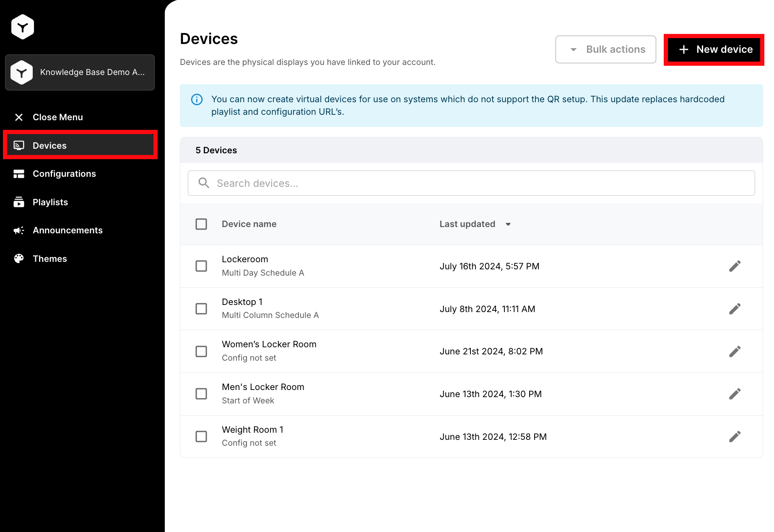Click the info icon in blue banner
The height and width of the screenshot is (532, 774).
click(x=197, y=99)
